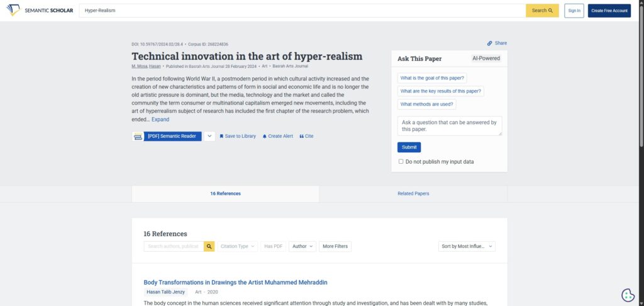
Task: Click the Semantic Reader document icon
Action: point(138,136)
